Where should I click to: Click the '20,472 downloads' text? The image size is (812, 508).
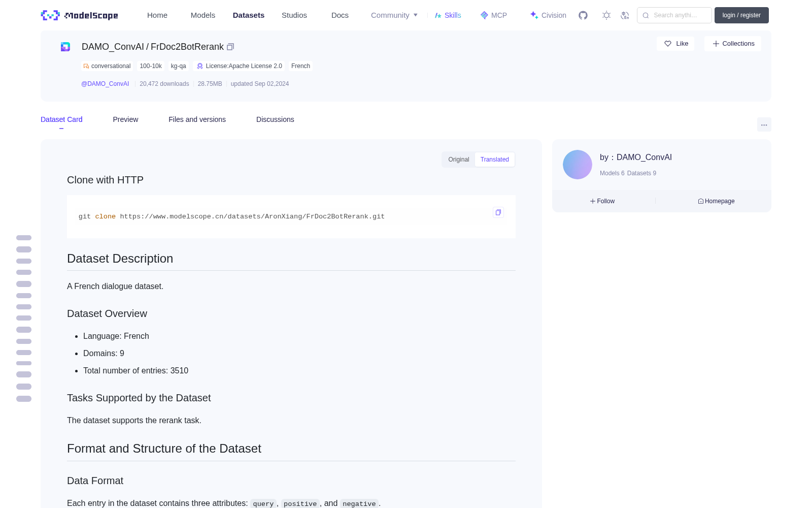[164, 84]
